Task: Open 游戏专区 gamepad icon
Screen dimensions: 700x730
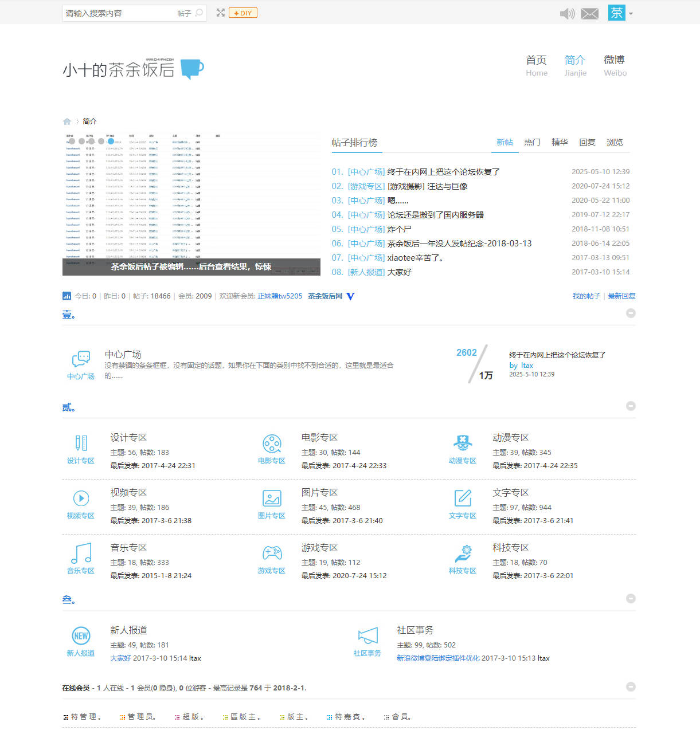Action: point(272,554)
